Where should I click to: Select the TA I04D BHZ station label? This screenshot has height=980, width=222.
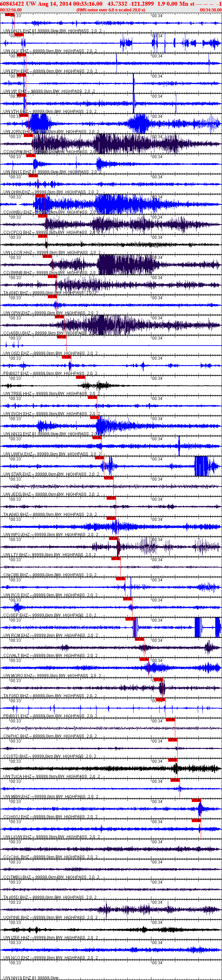click(50, 293)
